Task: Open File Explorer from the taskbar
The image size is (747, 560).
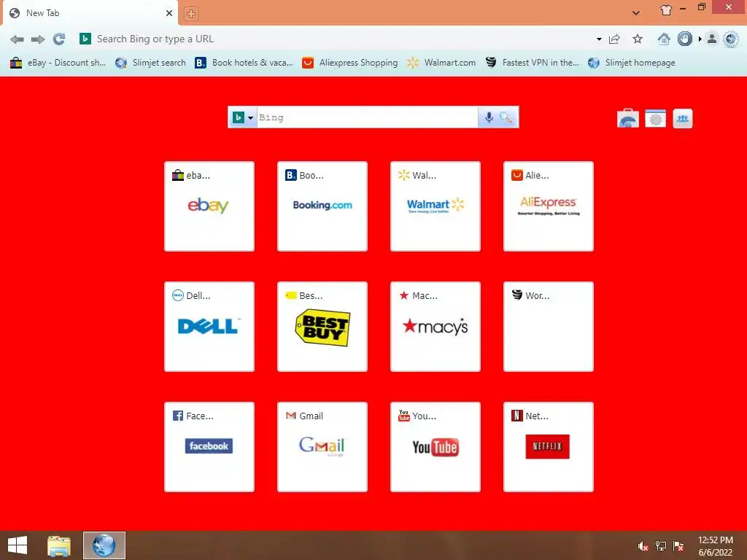Action: pos(59,545)
